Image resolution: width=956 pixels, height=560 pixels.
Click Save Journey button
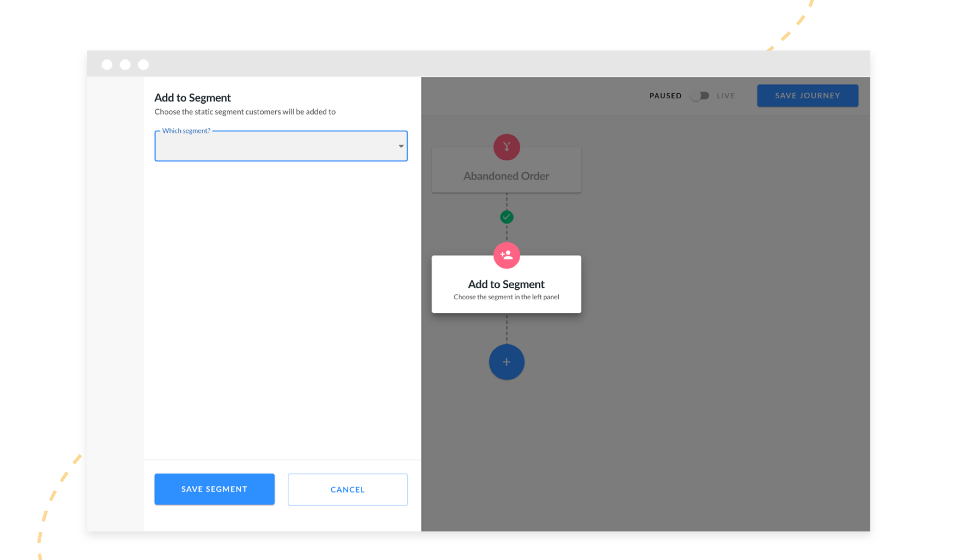[x=808, y=96]
